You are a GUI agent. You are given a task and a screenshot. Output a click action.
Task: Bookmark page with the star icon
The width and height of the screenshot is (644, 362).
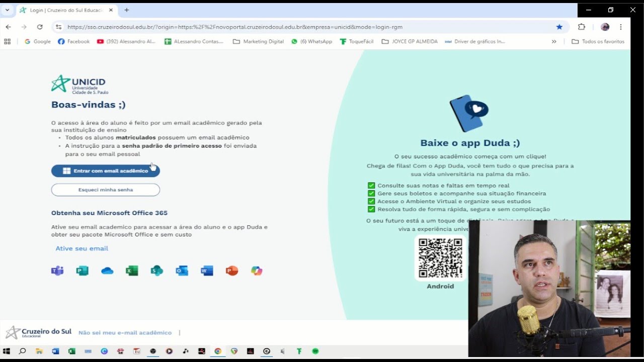tap(559, 27)
